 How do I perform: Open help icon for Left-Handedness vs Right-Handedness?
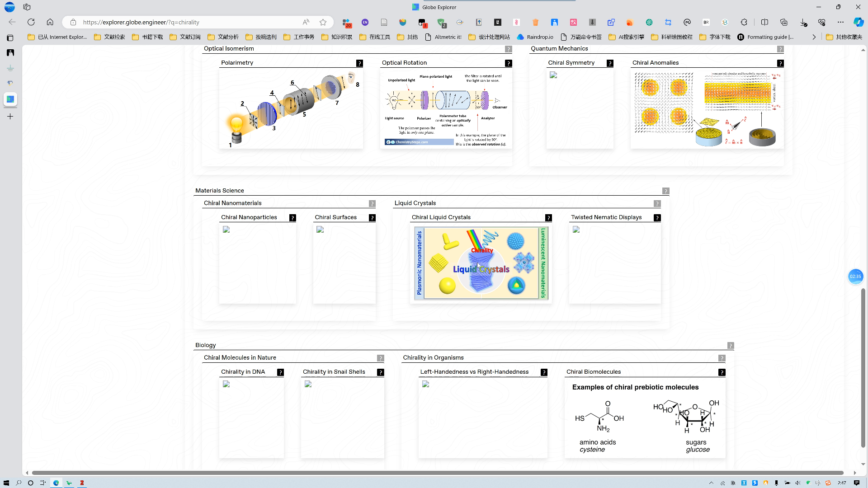pyautogui.click(x=544, y=372)
